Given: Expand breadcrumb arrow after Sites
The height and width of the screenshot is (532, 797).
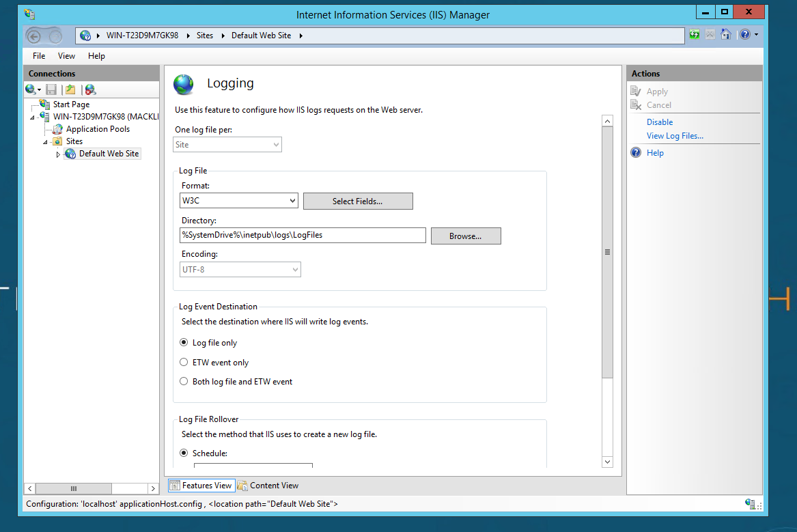Looking at the screenshot, I should pyautogui.click(x=223, y=36).
